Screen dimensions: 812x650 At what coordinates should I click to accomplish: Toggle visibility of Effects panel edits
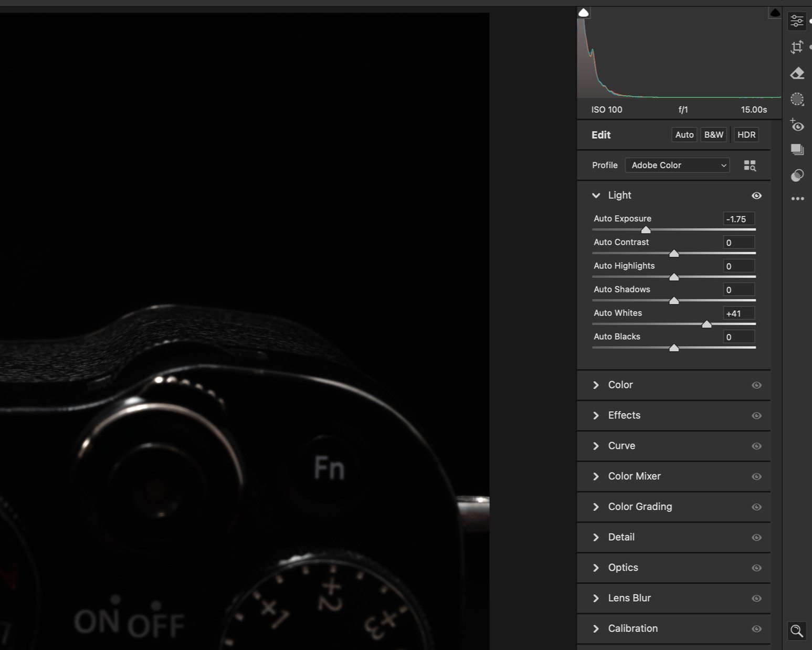point(756,415)
